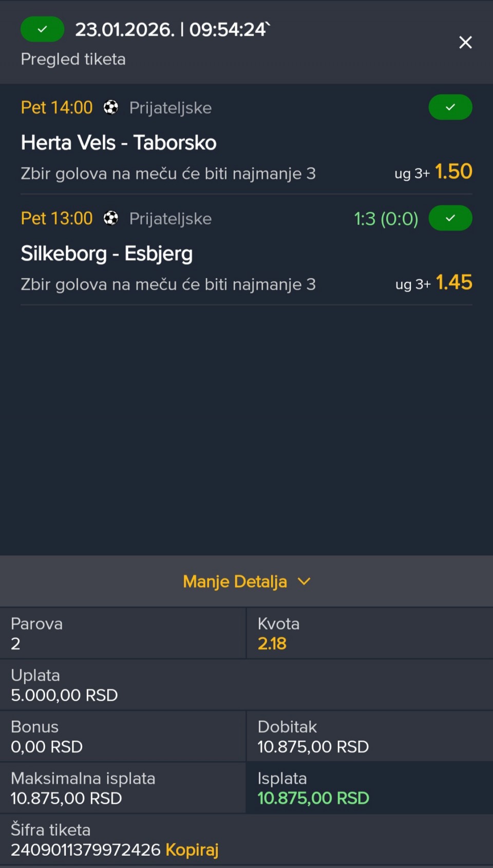
Task: Copy ticket code with Kopiraj
Action: (192, 850)
